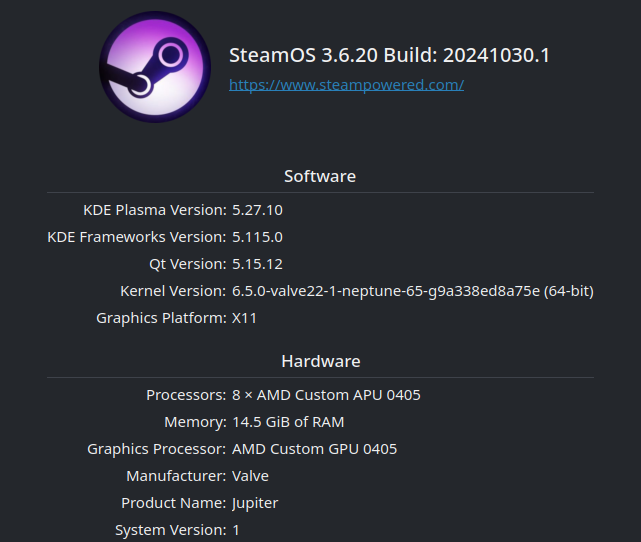Click the Manufacturer label
Image resolution: width=641 pixels, height=542 pixels.
pyautogui.click(x=176, y=476)
